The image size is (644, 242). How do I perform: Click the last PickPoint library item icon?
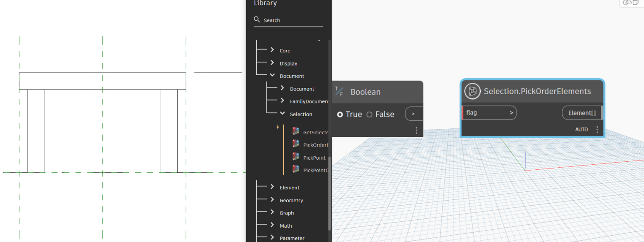pos(296,169)
